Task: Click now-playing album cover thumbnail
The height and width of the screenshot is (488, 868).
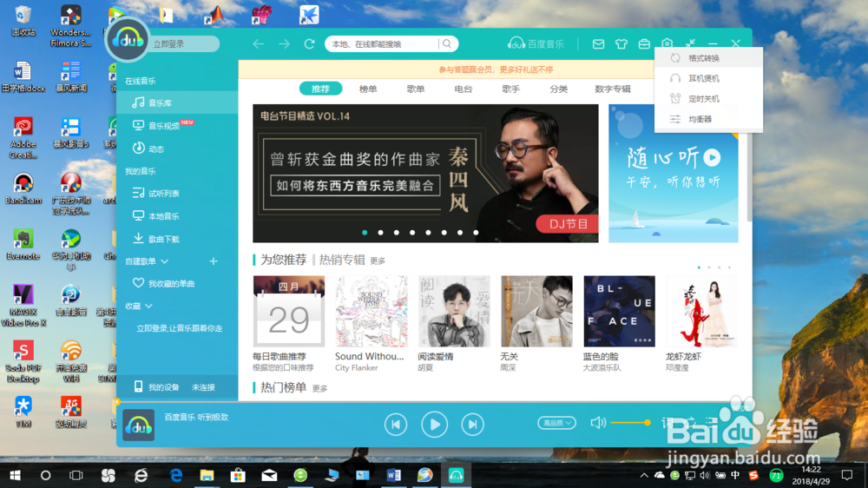Action: tap(138, 425)
